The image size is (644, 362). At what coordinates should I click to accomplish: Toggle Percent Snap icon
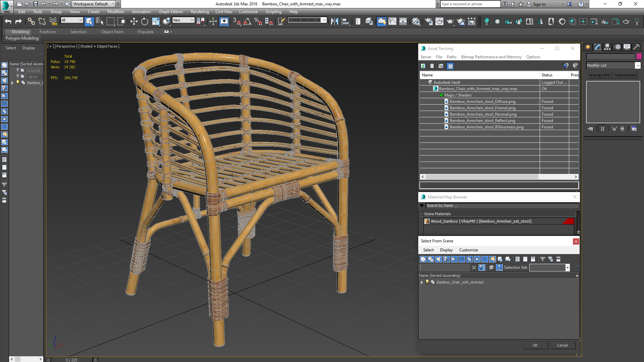pyautogui.click(x=258, y=21)
